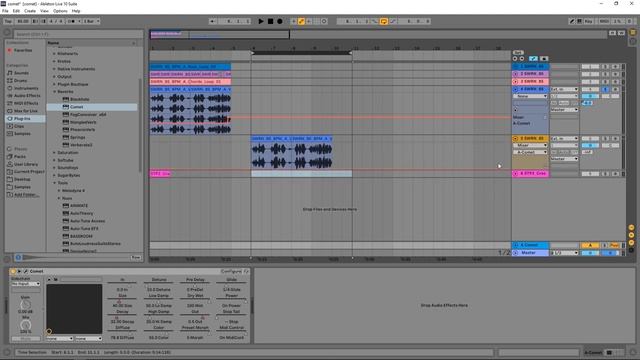Click the Tap tempo button
The height and width of the screenshot is (360, 640).
click(8, 21)
